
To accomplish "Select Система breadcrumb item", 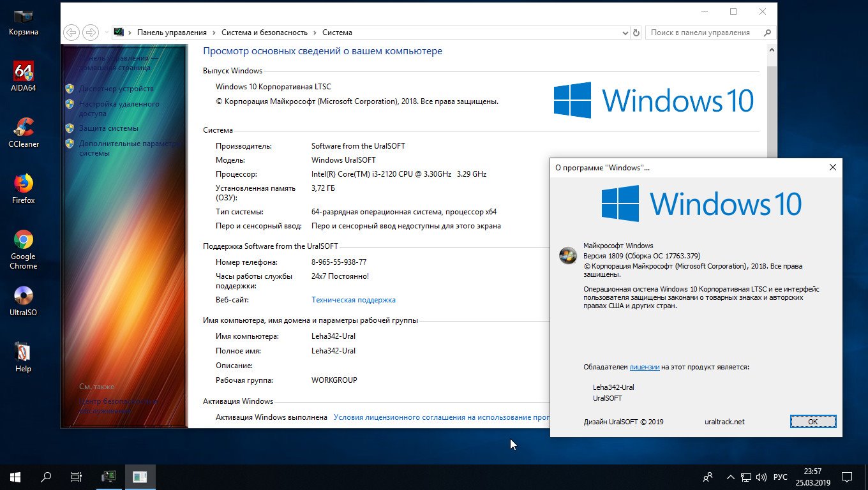I will coord(337,33).
